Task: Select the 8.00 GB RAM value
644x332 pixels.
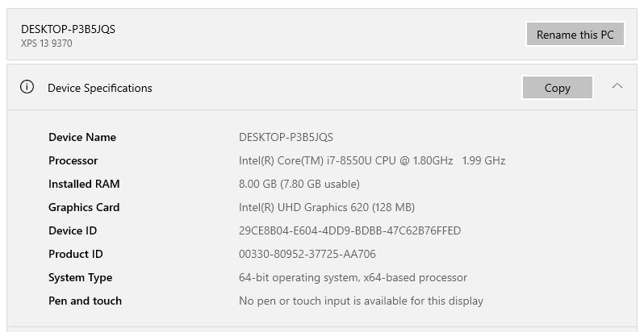Action: [299, 184]
